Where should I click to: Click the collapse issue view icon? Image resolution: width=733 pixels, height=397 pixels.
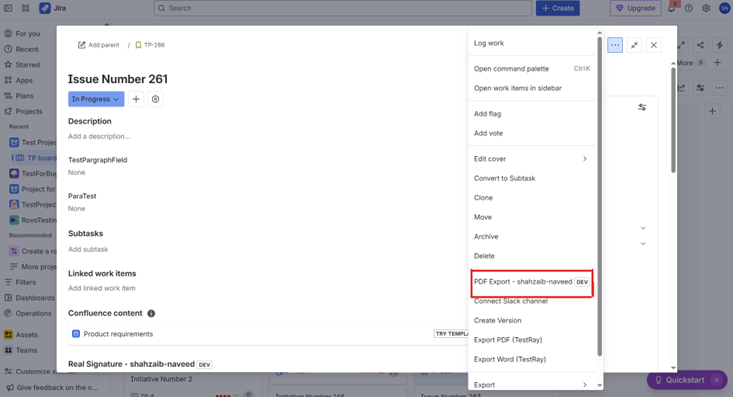coord(634,45)
